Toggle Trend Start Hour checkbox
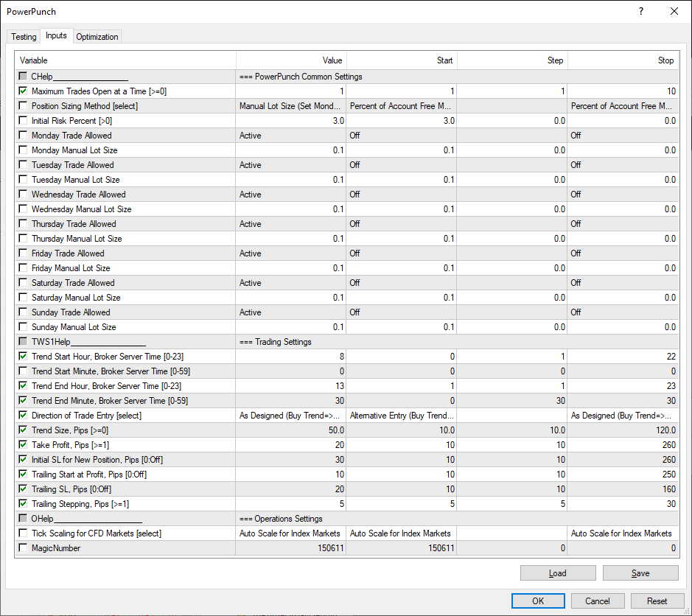Viewport: 692px width, 616px height. point(23,357)
